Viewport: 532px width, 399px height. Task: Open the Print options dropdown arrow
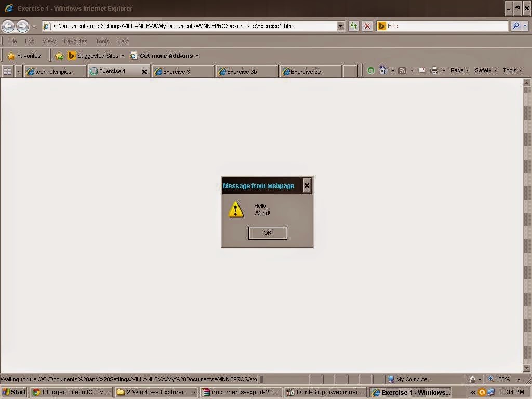pos(444,71)
